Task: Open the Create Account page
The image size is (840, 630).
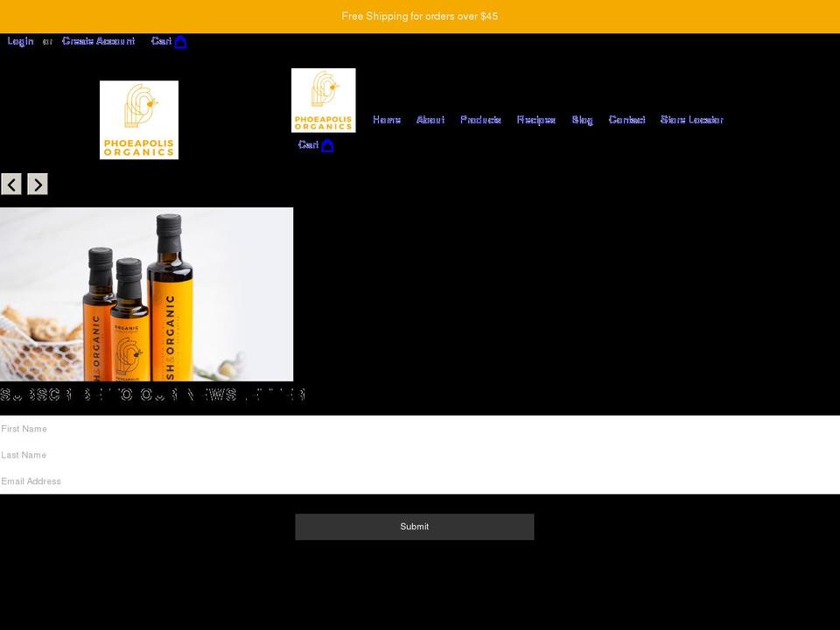Action: (x=98, y=41)
